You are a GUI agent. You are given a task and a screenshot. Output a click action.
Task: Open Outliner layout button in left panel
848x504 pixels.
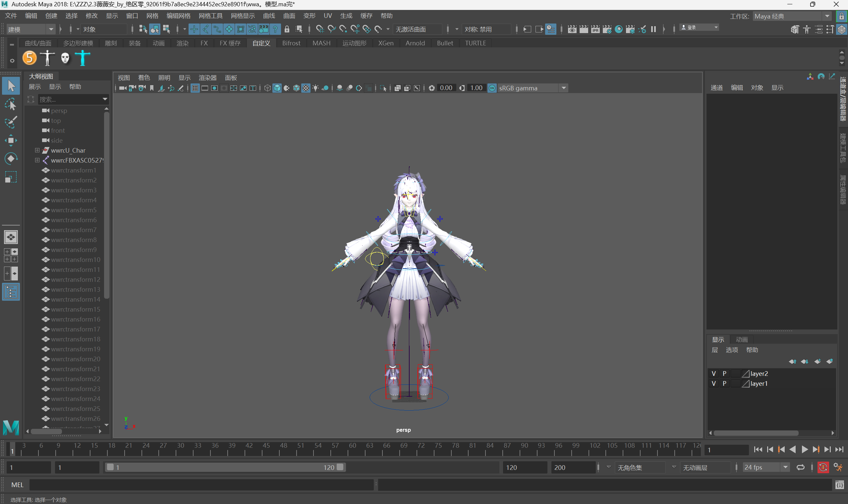point(11,292)
